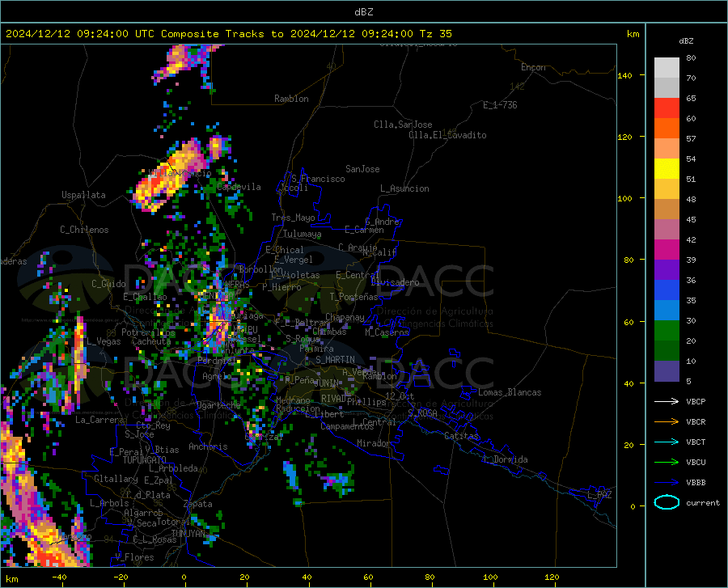Select the red 65–60 dBZ swatch
The width and height of the screenshot is (728, 588).
coord(667,108)
